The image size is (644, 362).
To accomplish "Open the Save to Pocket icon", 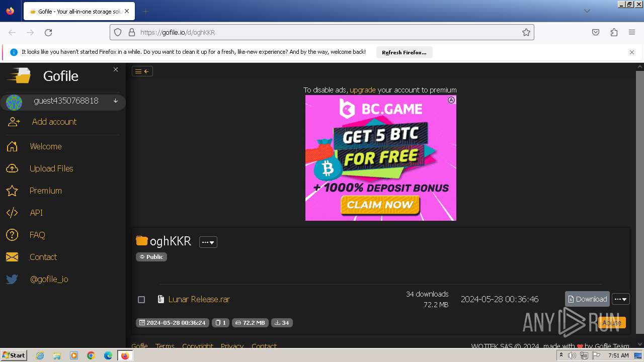I will pyautogui.click(x=596, y=32).
